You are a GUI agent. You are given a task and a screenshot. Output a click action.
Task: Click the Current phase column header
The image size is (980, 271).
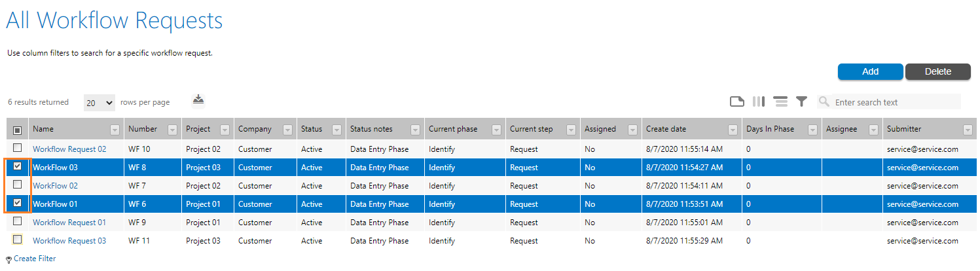pyautogui.click(x=453, y=130)
